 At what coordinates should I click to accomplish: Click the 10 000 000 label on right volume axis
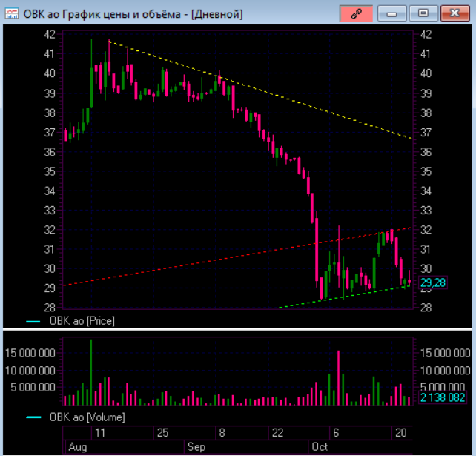[445, 371]
